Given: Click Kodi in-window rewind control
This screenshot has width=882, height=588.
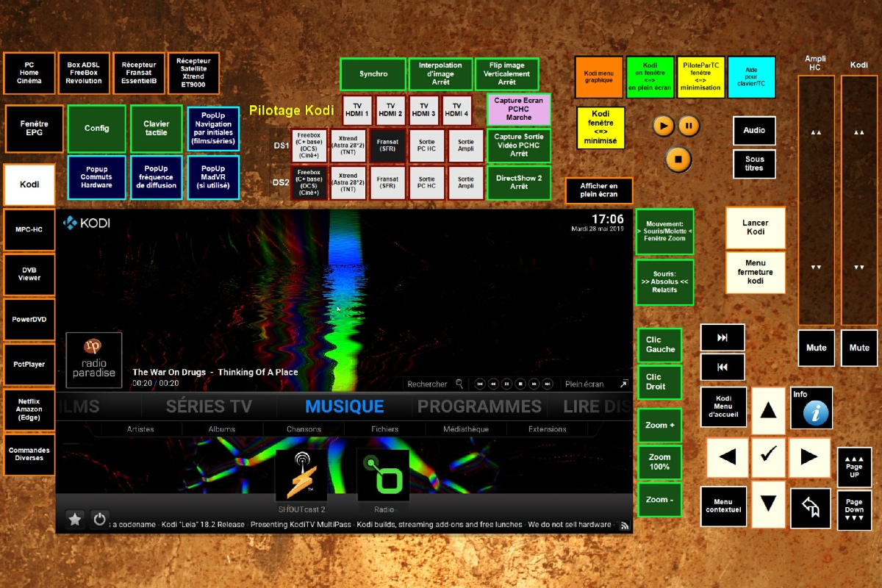Looking at the screenshot, I should pyautogui.click(x=493, y=384).
